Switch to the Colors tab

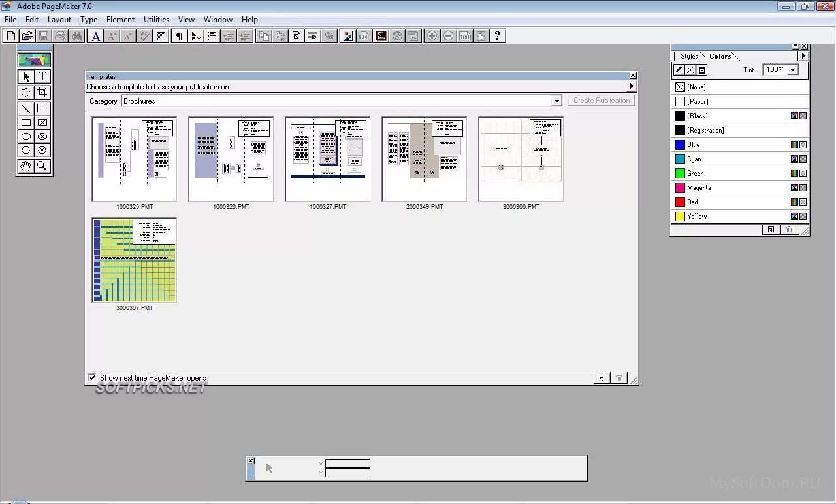click(x=720, y=56)
